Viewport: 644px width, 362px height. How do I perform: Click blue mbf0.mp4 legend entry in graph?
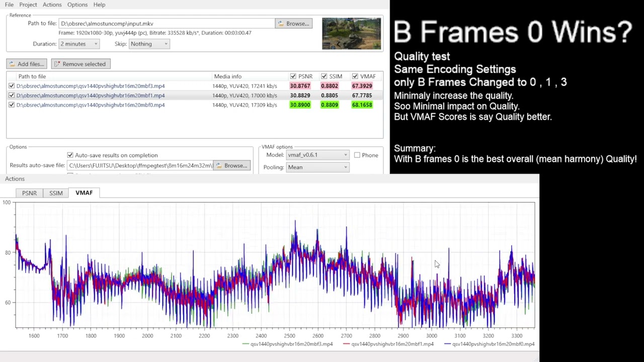tap(489, 344)
